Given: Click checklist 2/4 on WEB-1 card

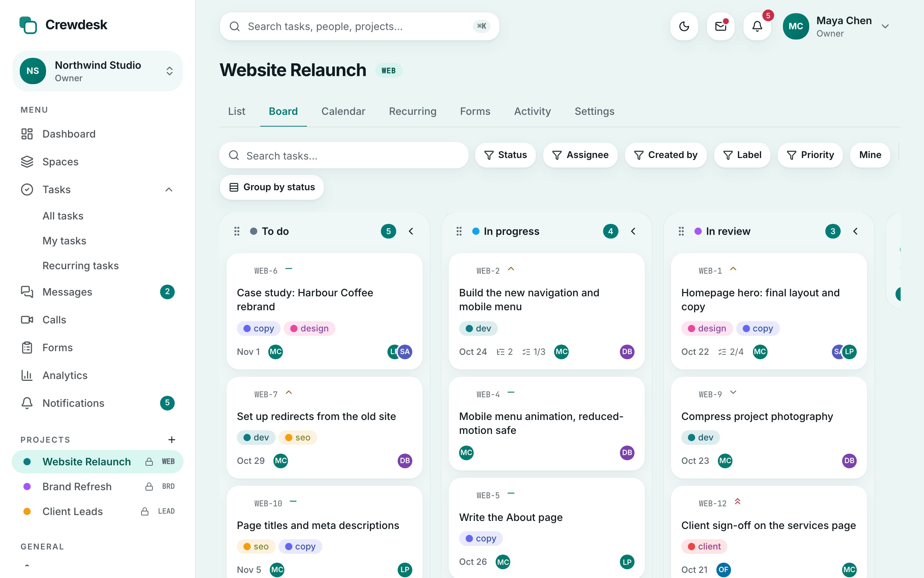Looking at the screenshot, I should point(731,352).
